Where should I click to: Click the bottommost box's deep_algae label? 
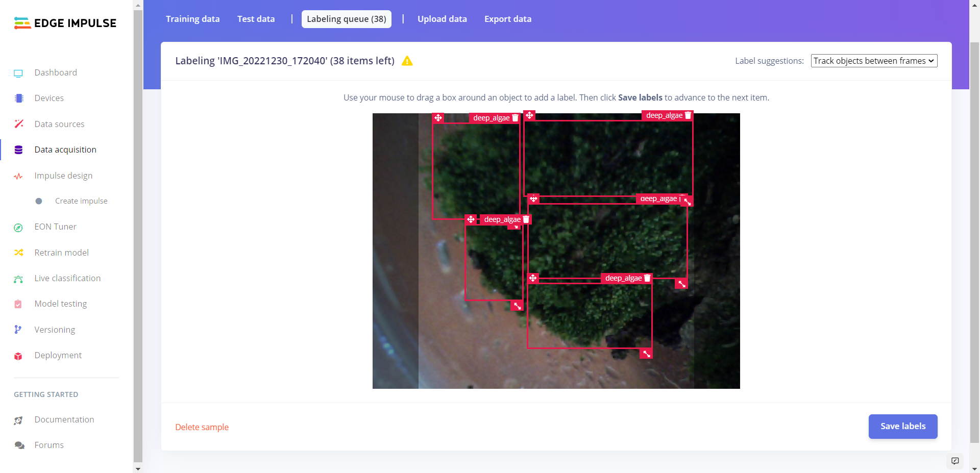(x=624, y=278)
